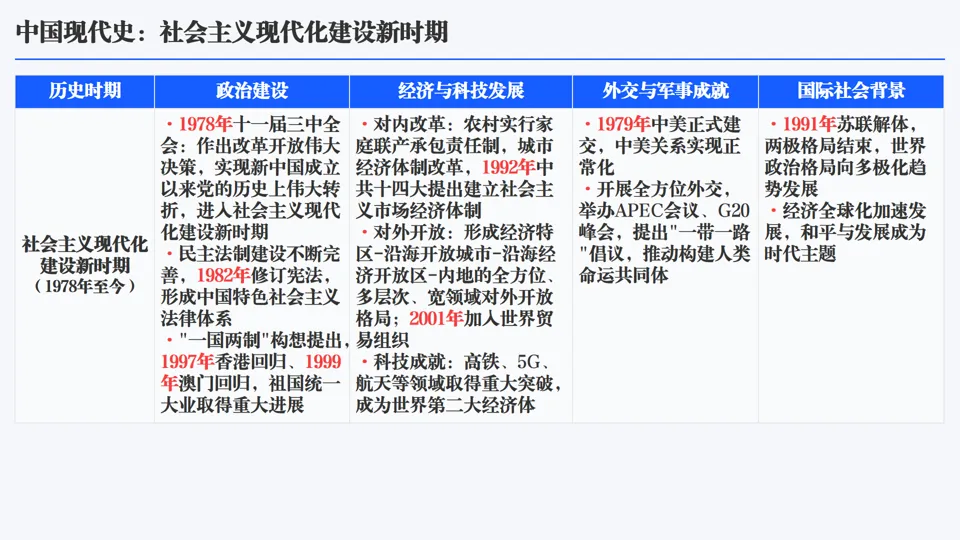Click the "一国两制"构想提出 bullet line
Screen dimensions: 960x540
pos(259,340)
